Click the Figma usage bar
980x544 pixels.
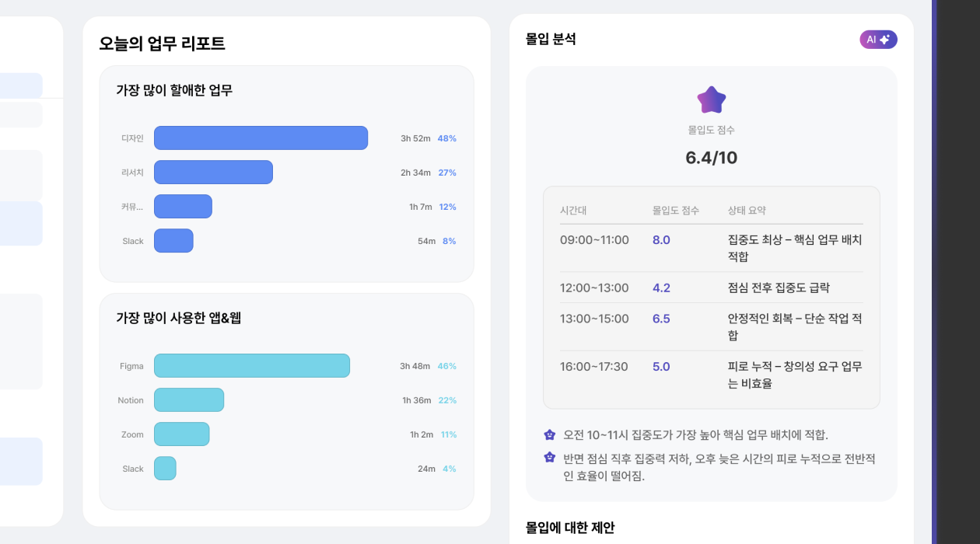(x=251, y=366)
